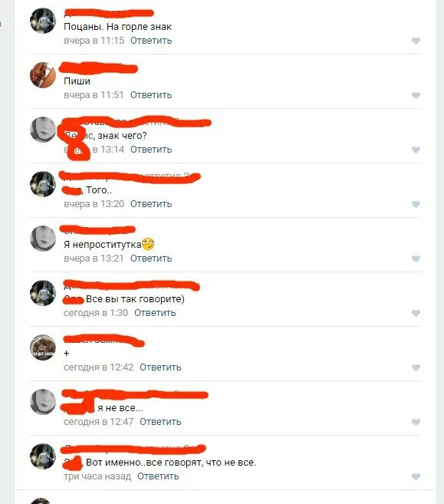Image resolution: width=444 pixels, height=504 pixels.
Task: Like the "Вот именно.." comment heart
Action: pyautogui.click(x=416, y=476)
